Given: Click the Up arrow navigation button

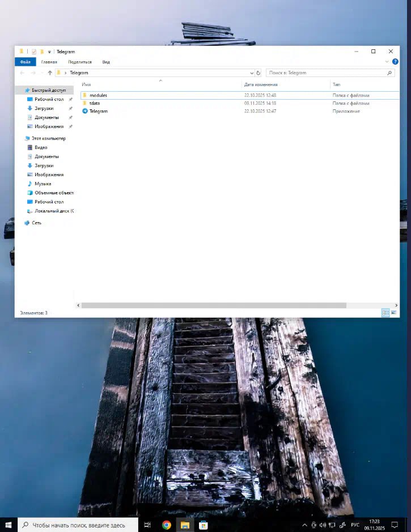Looking at the screenshot, I should (x=50, y=73).
